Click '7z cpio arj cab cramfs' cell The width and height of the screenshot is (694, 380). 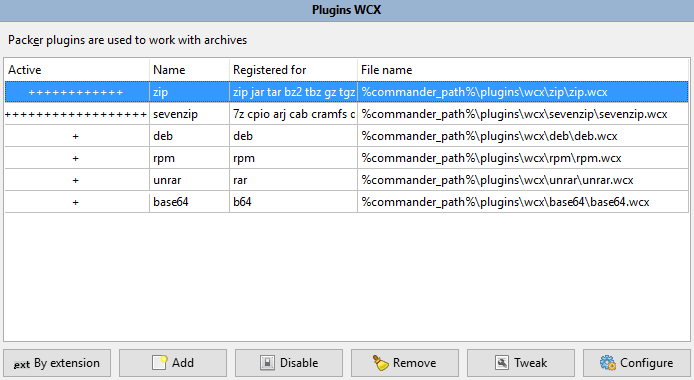293,114
